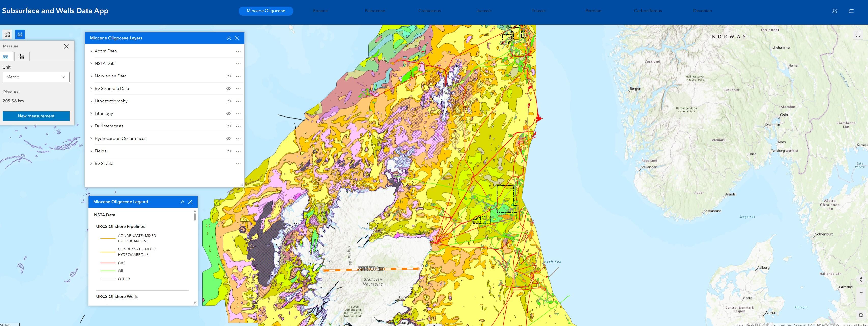Expand the Drill stem tests group

91,126
